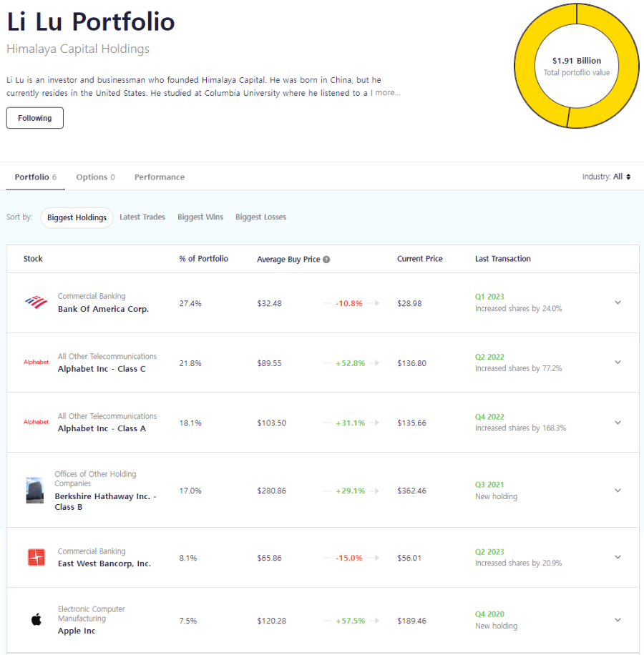Click the Q2 2023 transaction label
This screenshot has height=655, width=644.
coord(489,552)
